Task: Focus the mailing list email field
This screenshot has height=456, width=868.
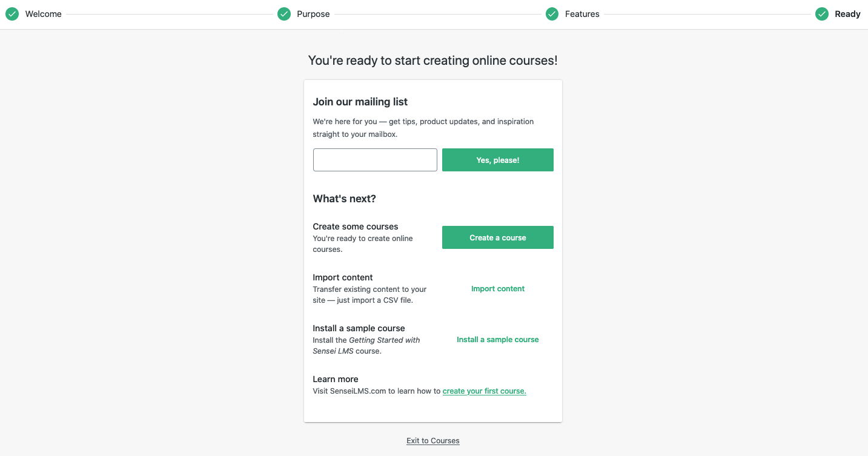Action: [375, 160]
